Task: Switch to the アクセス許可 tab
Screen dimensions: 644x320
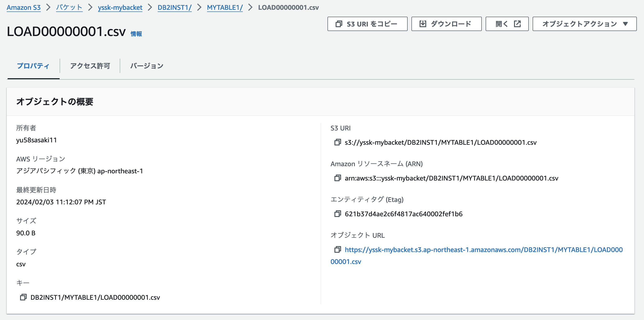Action: pos(90,66)
